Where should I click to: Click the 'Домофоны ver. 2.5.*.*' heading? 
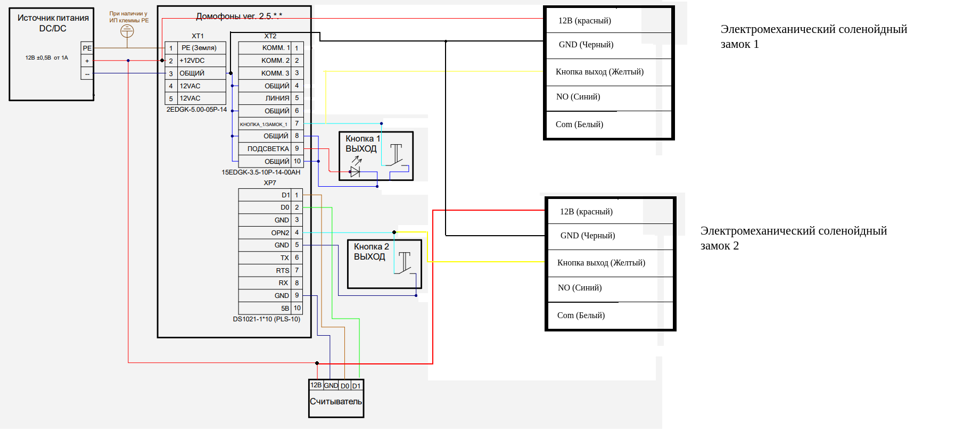pos(239,16)
